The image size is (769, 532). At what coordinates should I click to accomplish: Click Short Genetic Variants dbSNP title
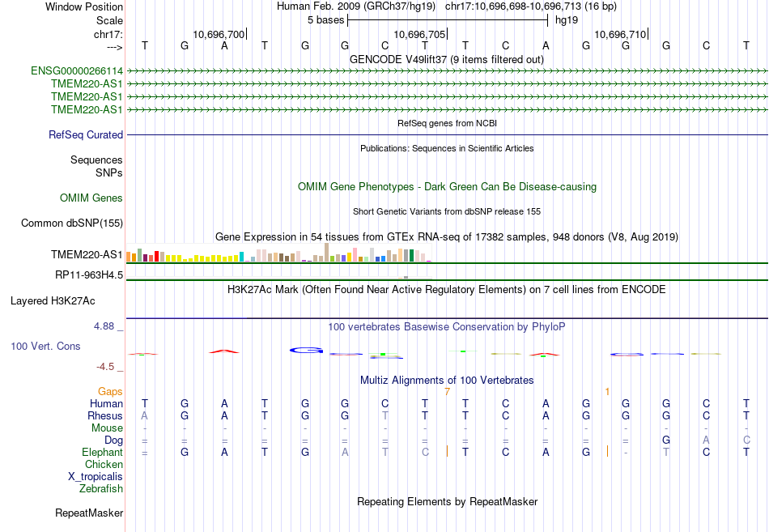[x=447, y=212]
